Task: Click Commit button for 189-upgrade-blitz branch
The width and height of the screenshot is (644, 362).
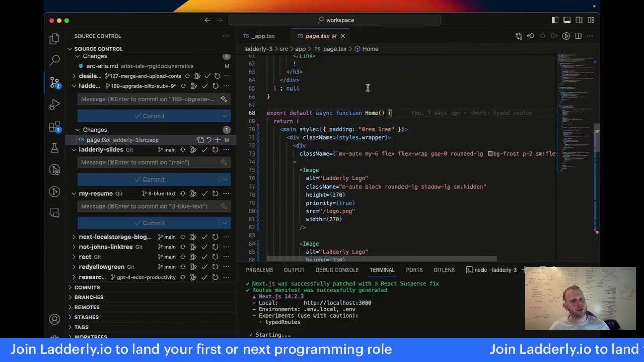Action: coord(149,116)
